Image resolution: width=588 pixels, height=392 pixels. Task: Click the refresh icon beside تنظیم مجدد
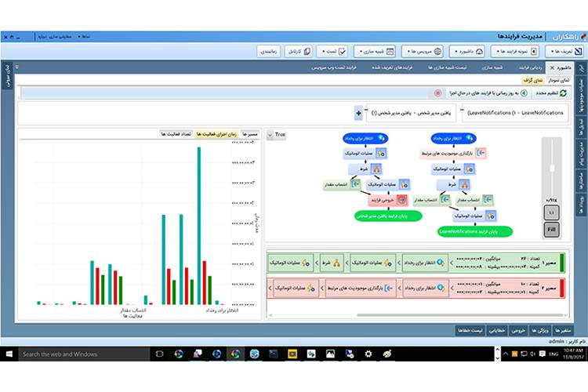pos(563,93)
